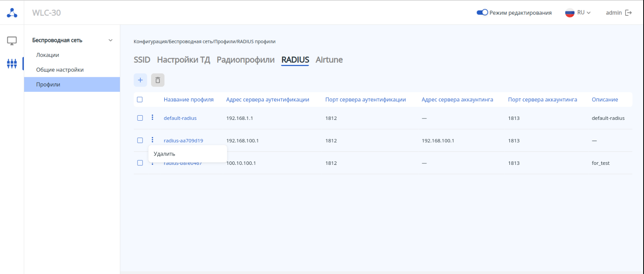644x274 pixels.
Task: Click the logo icon in top-left corner
Action: (12, 13)
